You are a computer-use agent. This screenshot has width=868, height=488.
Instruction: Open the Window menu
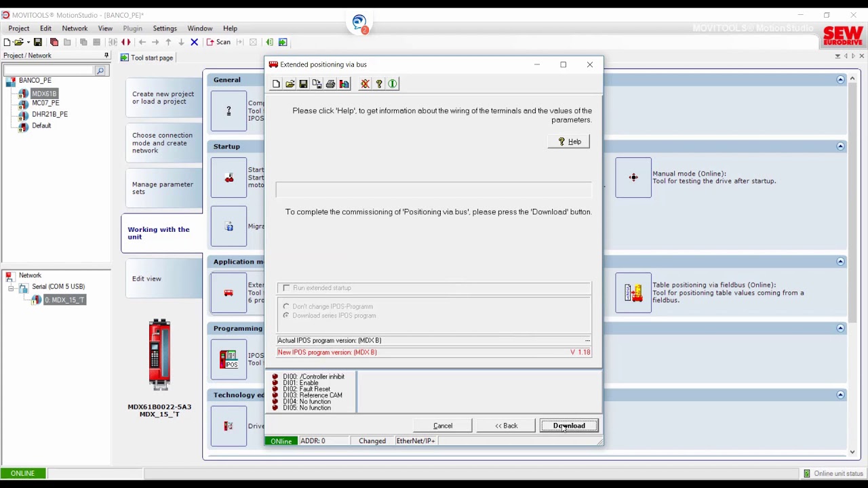point(200,28)
